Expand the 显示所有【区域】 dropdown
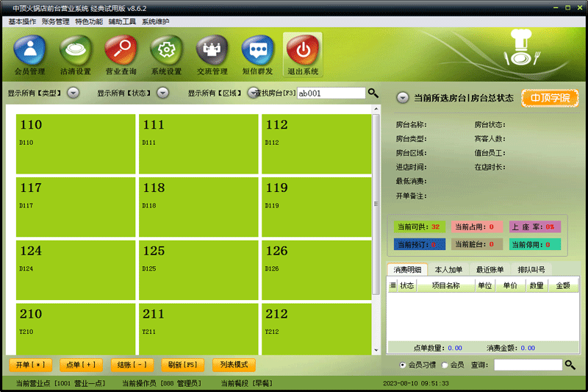The image size is (588, 392). coord(253,93)
